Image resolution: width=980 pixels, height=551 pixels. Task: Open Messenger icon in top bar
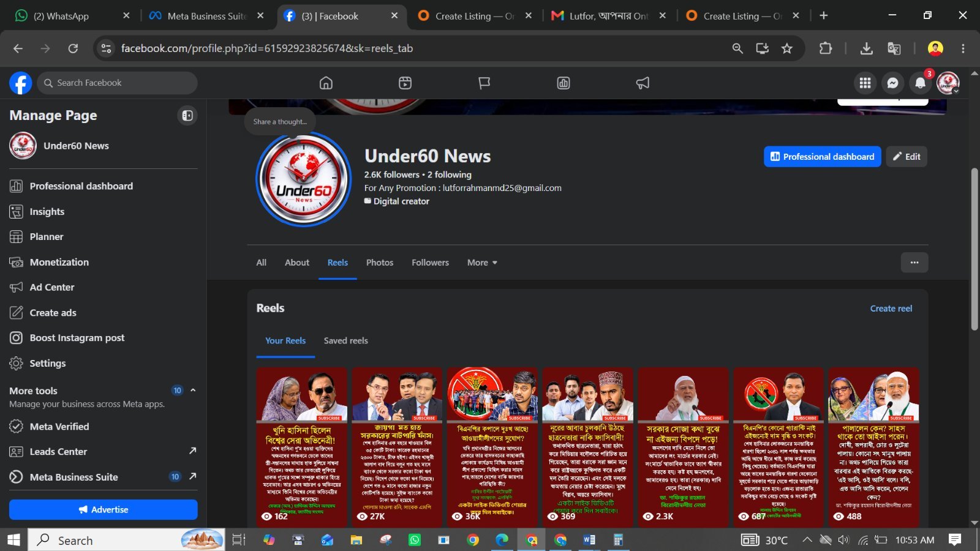click(x=892, y=83)
